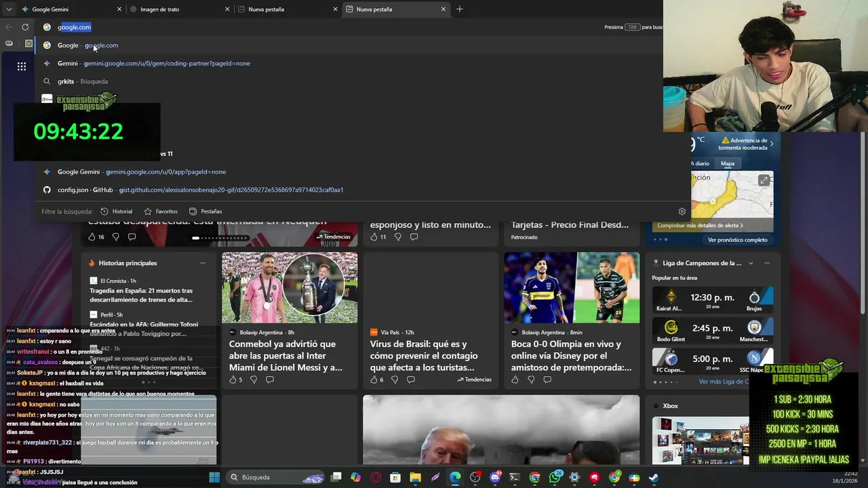The height and width of the screenshot is (488, 868).
Task: Filter suggestions by Favoritos
Action: [161, 211]
